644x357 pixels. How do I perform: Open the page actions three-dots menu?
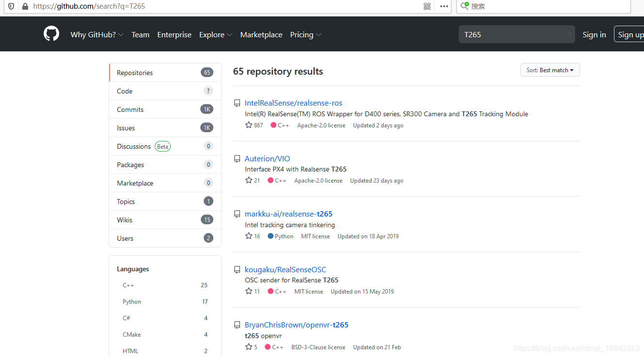tap(444, 6)
